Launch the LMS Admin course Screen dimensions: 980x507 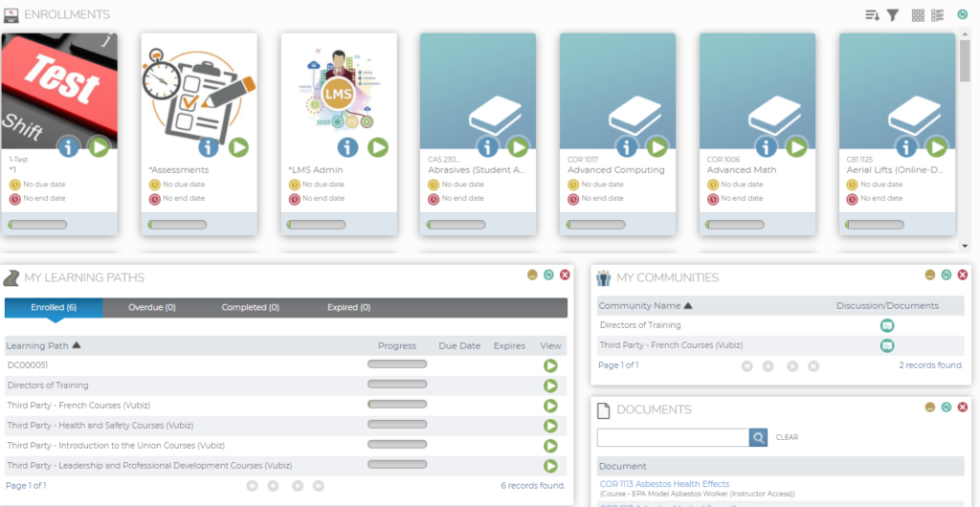pos(377,147)
